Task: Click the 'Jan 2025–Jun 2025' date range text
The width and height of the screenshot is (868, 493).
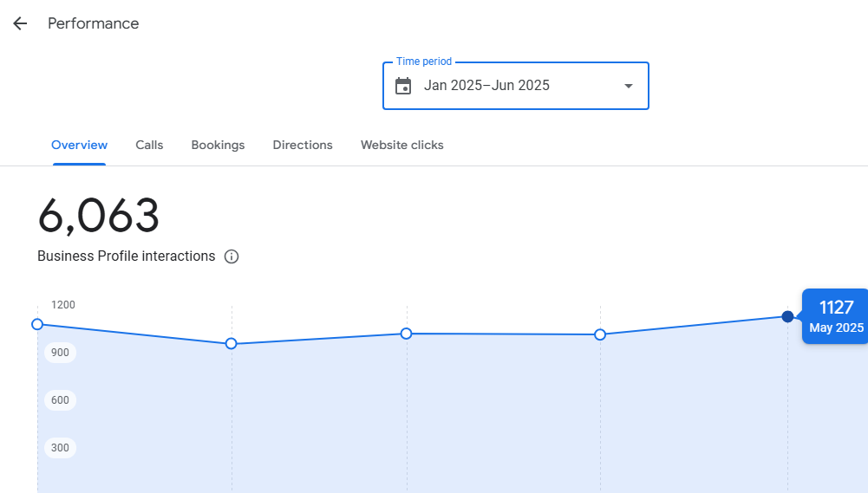Action: pyautogui.click(x=486, y=86)
